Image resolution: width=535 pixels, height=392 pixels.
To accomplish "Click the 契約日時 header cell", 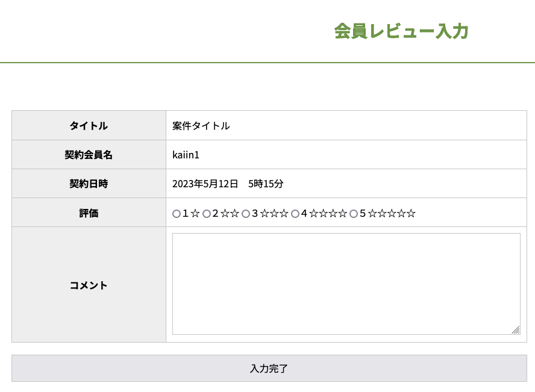I will click(89, 184).
